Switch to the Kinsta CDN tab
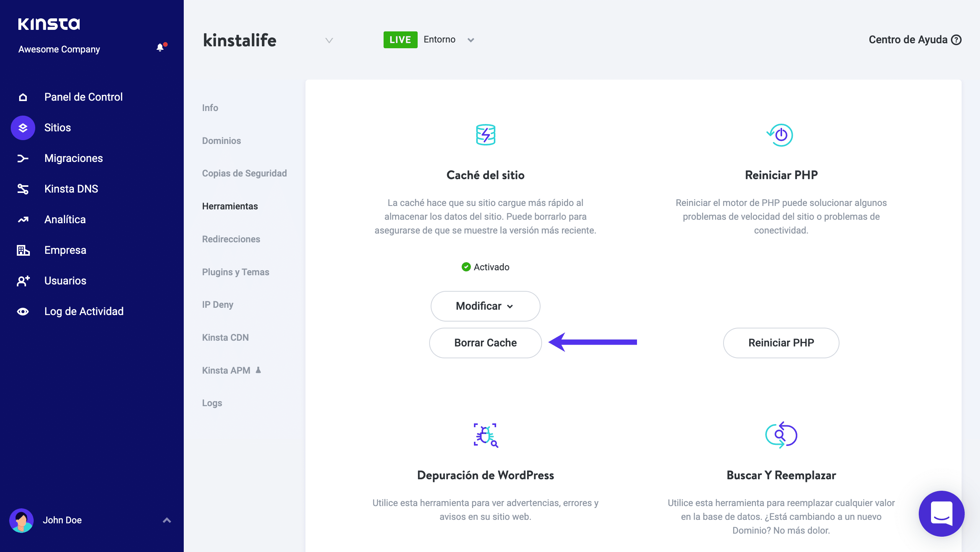 pos(225,338)
